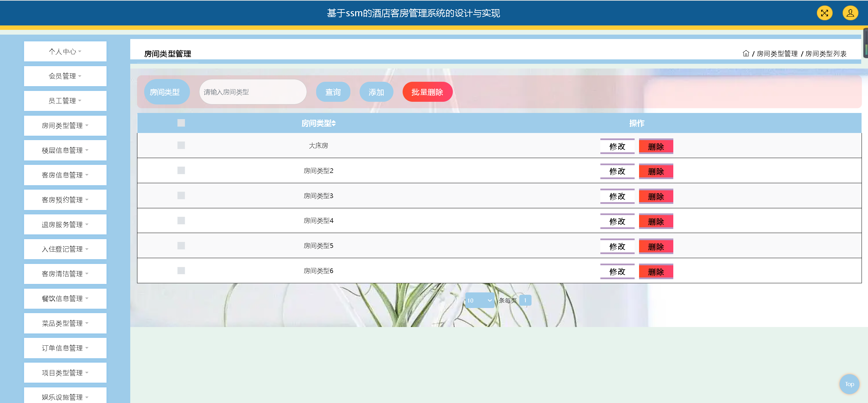
Task: Click the arrow icon beside 订单信息管理
Action: pyautogui.click(x=87, y=348)
